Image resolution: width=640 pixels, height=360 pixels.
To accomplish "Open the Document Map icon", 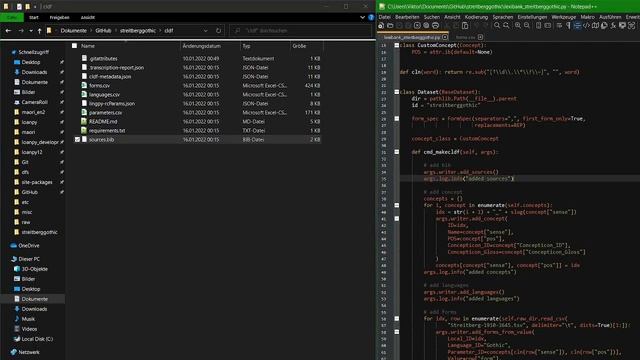I will point(596,25).
